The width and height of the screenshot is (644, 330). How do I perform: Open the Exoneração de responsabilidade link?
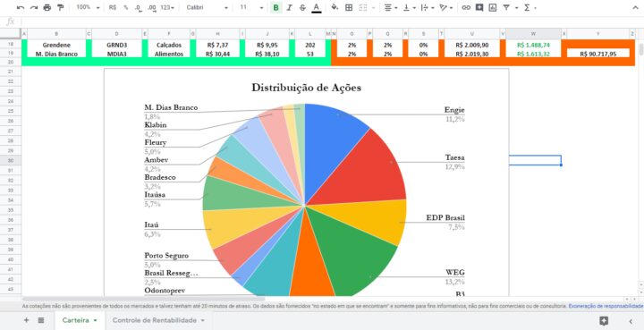point(606,306)
